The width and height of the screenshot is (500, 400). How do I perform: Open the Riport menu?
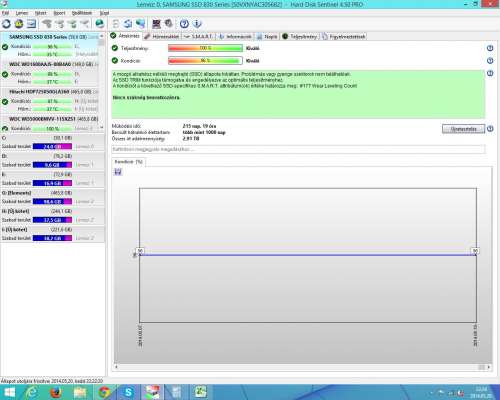[59, 13]
